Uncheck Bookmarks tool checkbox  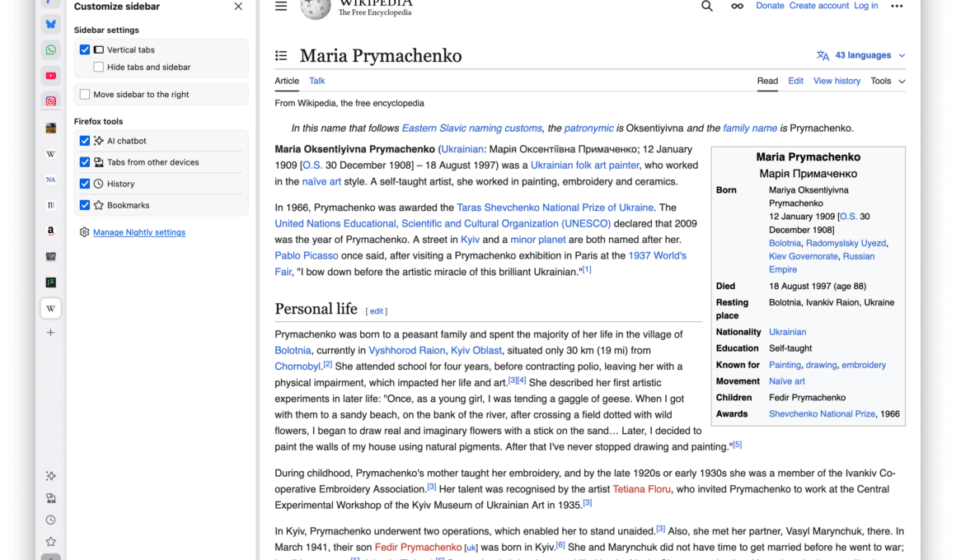[x=85, y=205]
